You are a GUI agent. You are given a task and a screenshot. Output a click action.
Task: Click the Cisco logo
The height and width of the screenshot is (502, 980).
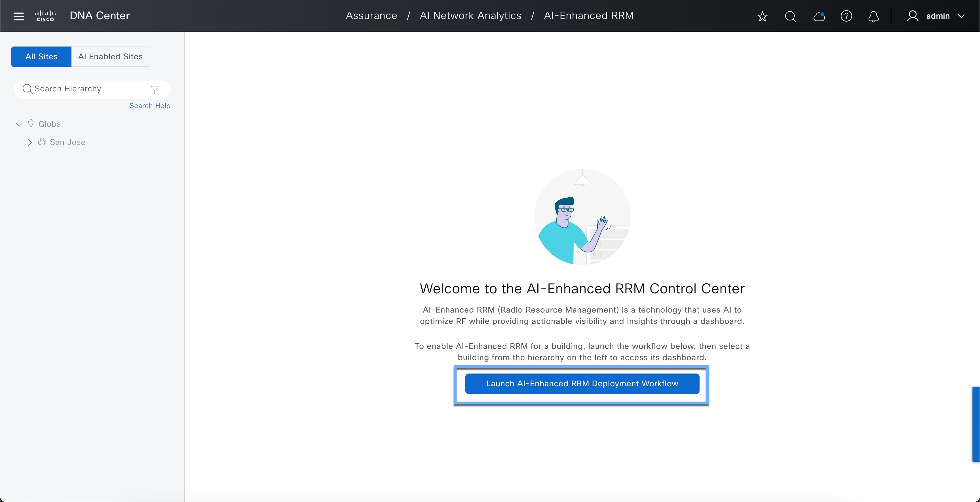tap(45, 16)
